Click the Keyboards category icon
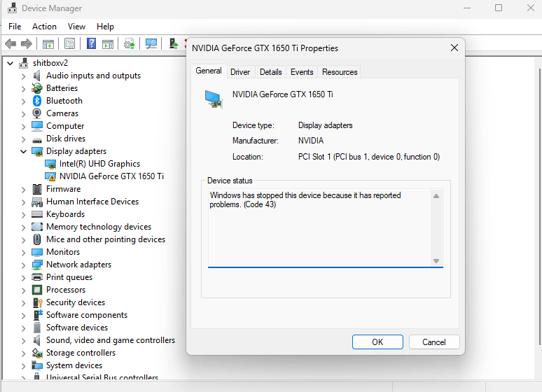 pos(37,214)
